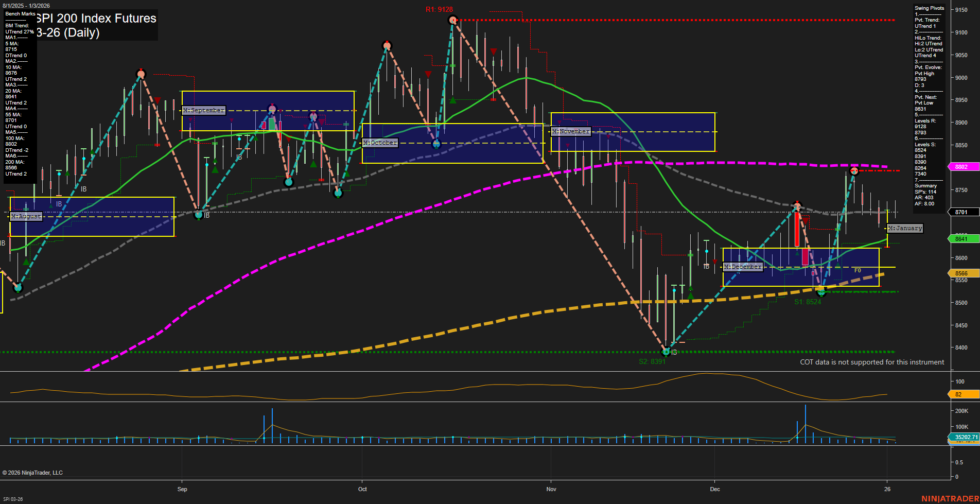Image resolution: width=980 pixels, height=504 pixels.
Task: Select the blue 35202.71 volume readout marker
Action: [x=965, y=437]
